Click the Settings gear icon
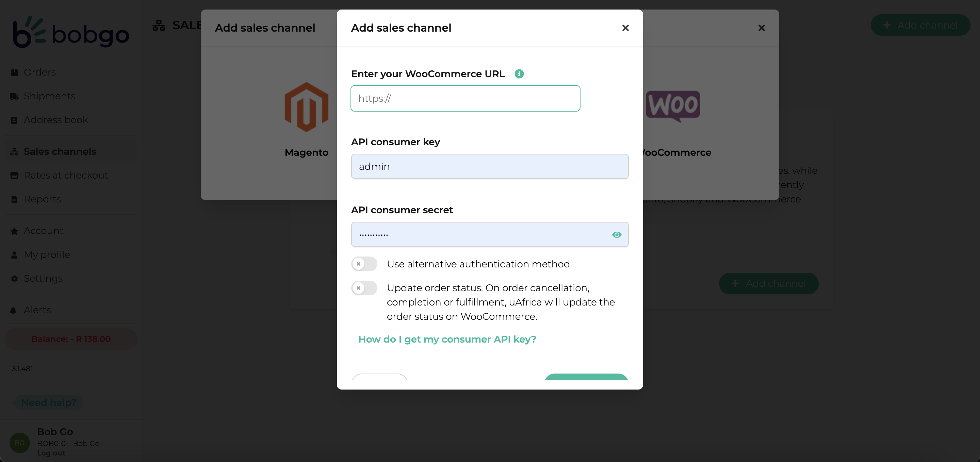 click(x=14, y=279)
